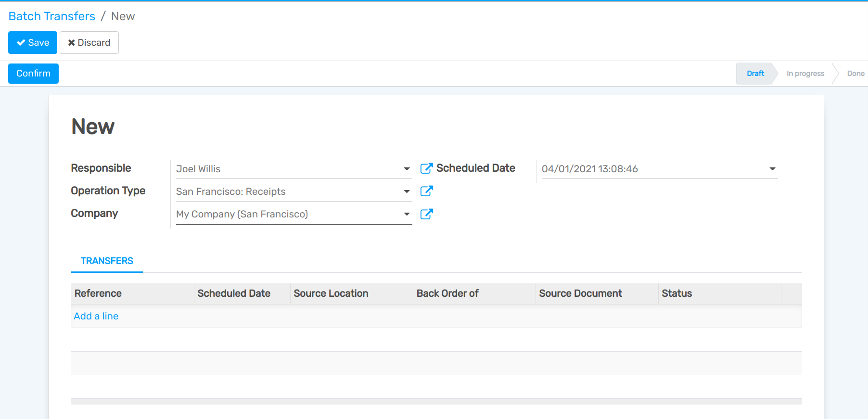
Task: Select the Done status stage
Action: tap(855, 74)
